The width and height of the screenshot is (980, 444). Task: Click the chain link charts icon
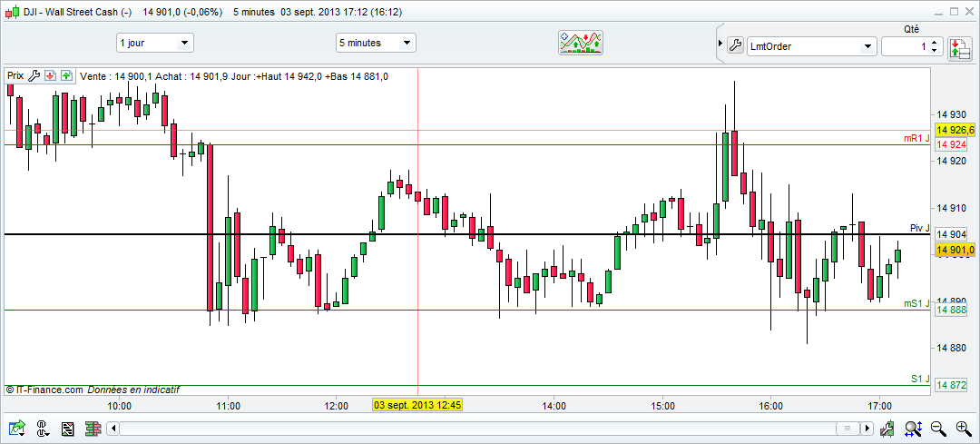[x=44, y=429]
